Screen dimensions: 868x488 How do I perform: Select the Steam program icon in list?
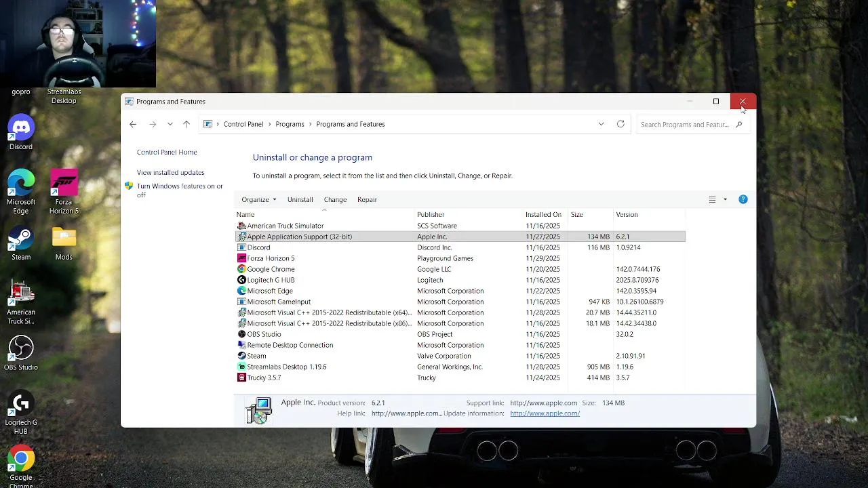point(241,356)
